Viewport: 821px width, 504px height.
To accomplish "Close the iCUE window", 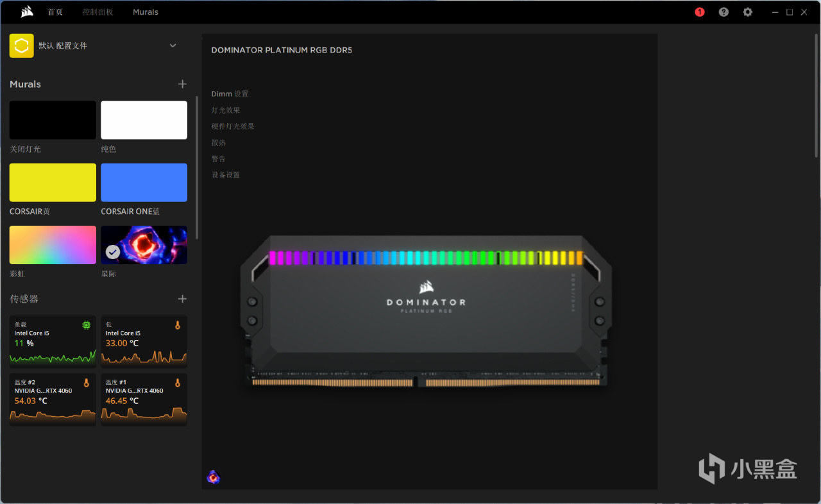I will coord(804,12).
